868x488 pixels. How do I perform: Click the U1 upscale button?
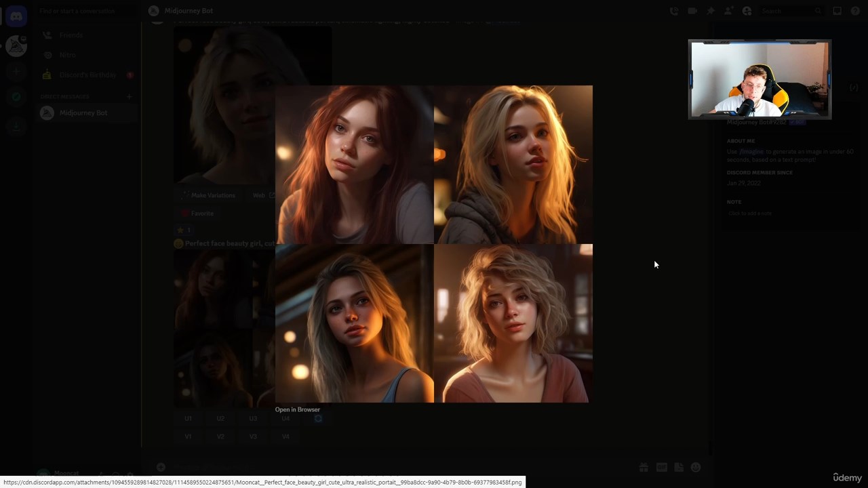tap(188, 419)
